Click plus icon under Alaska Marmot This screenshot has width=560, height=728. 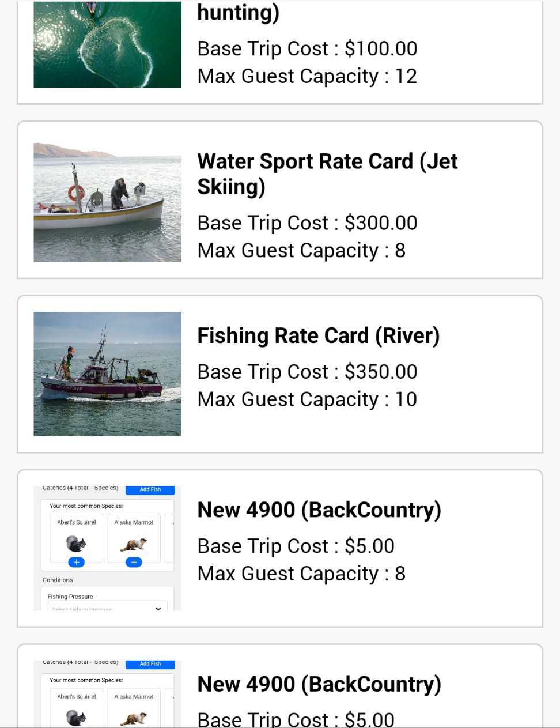134,562
